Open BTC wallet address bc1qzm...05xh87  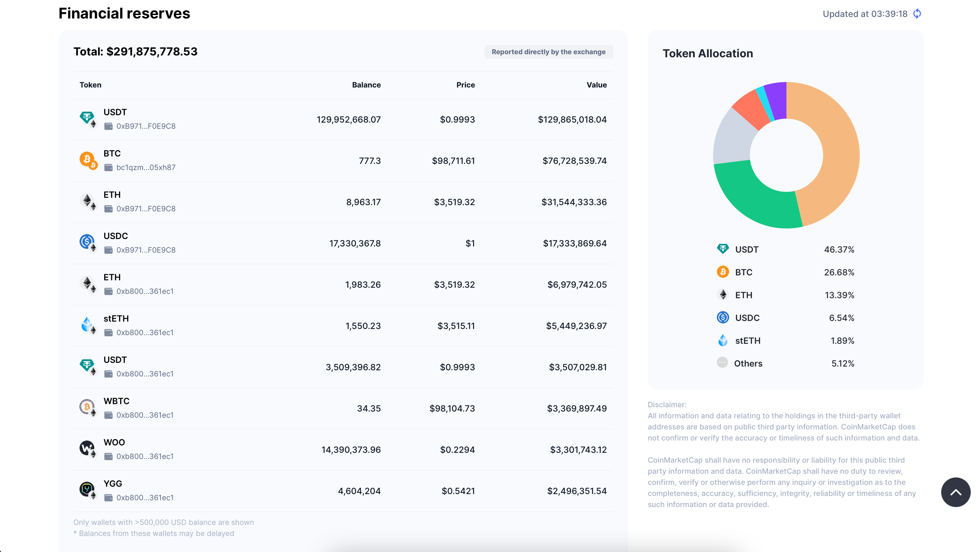(x=146, y=168)
